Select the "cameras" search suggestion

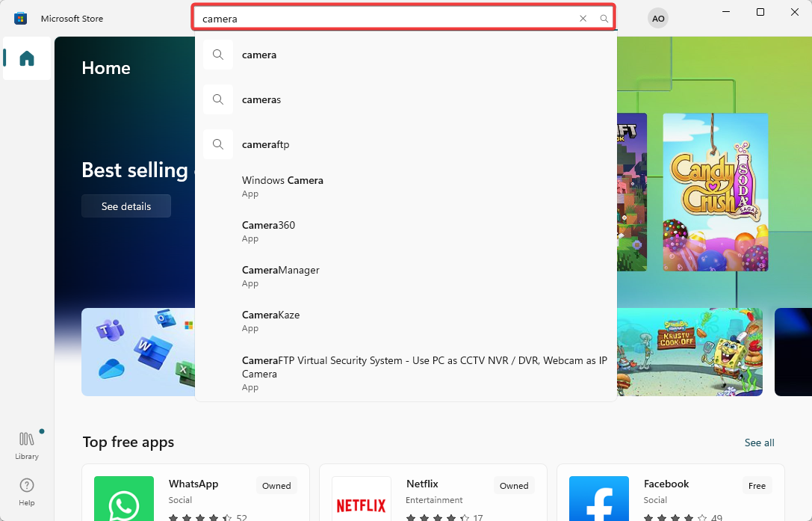pos(406,99)
